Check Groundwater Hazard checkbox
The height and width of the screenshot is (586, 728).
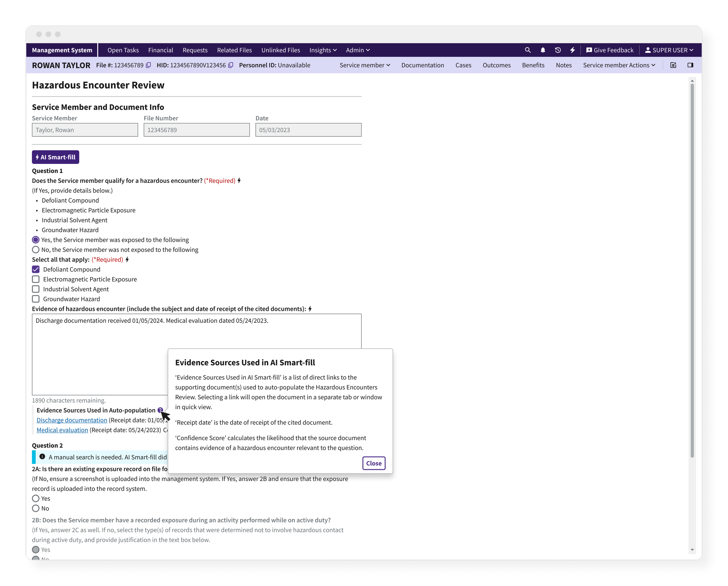point(36,299)
